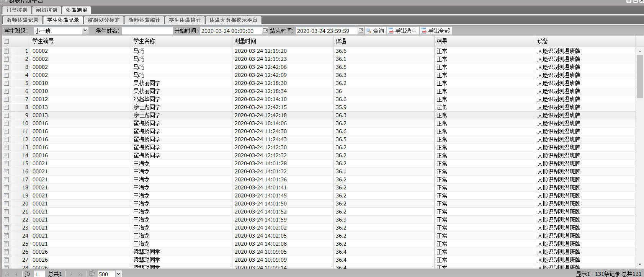Click scrollbar up arrow of the table
Screen dimensions: 644x277
click(x=640, y=51)
